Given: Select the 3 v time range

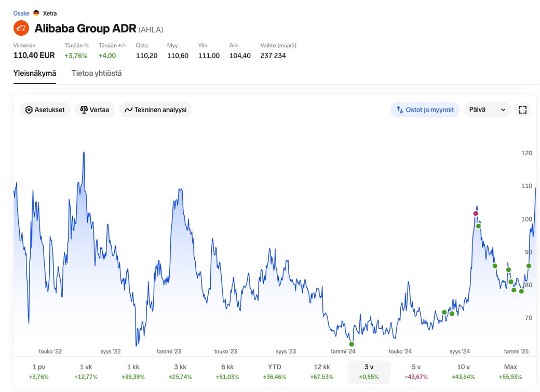Looking at the screenshot, I should (x=369, y=372).
